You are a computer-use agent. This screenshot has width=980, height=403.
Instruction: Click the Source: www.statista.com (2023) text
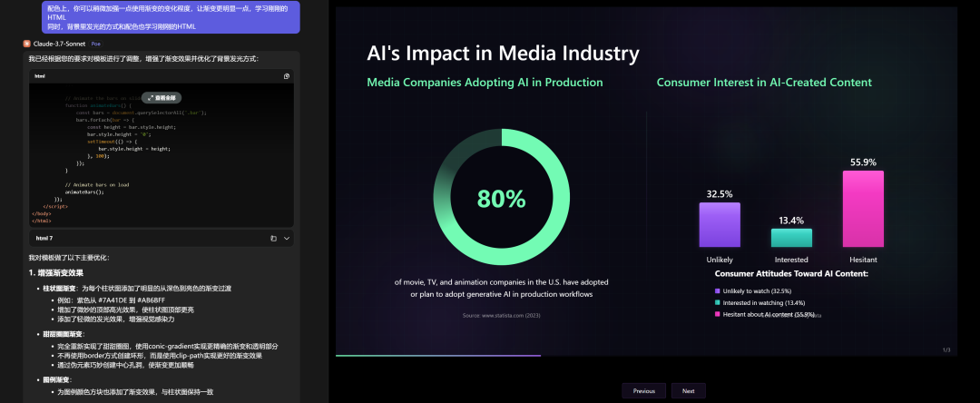[501, 316]
